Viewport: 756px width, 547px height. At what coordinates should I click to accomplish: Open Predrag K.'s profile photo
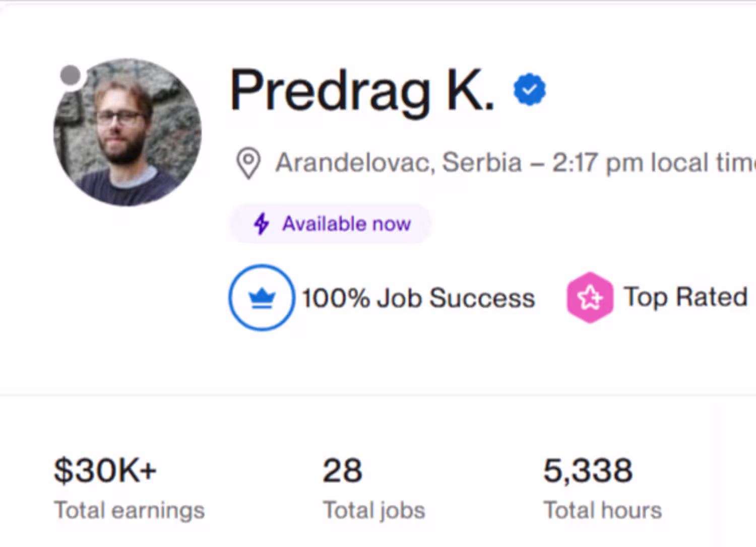point(128,132)
